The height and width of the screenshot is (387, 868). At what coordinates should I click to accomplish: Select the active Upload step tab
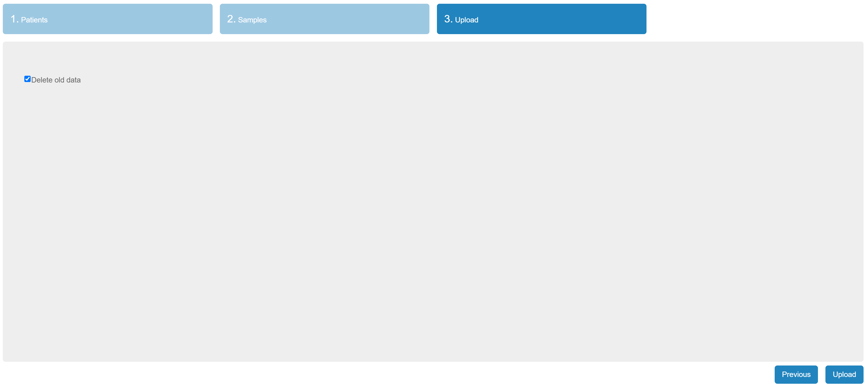541,19
